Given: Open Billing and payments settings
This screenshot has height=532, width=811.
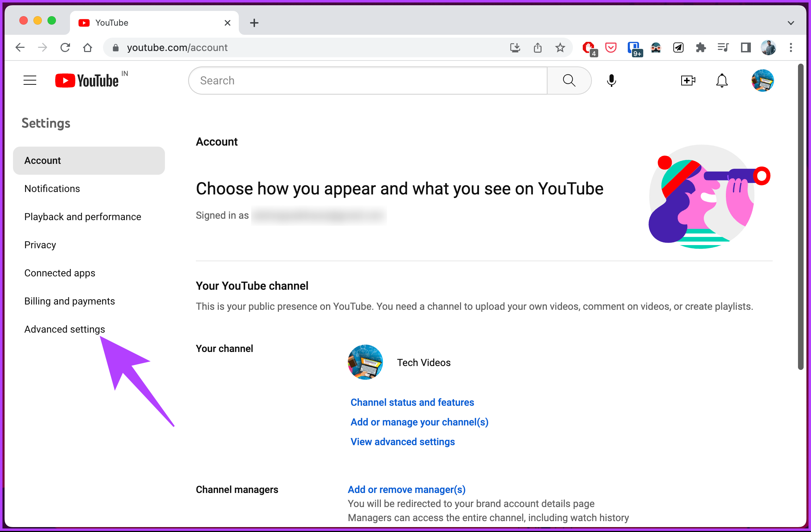Looking at the screenshot, I should point(70,301).
